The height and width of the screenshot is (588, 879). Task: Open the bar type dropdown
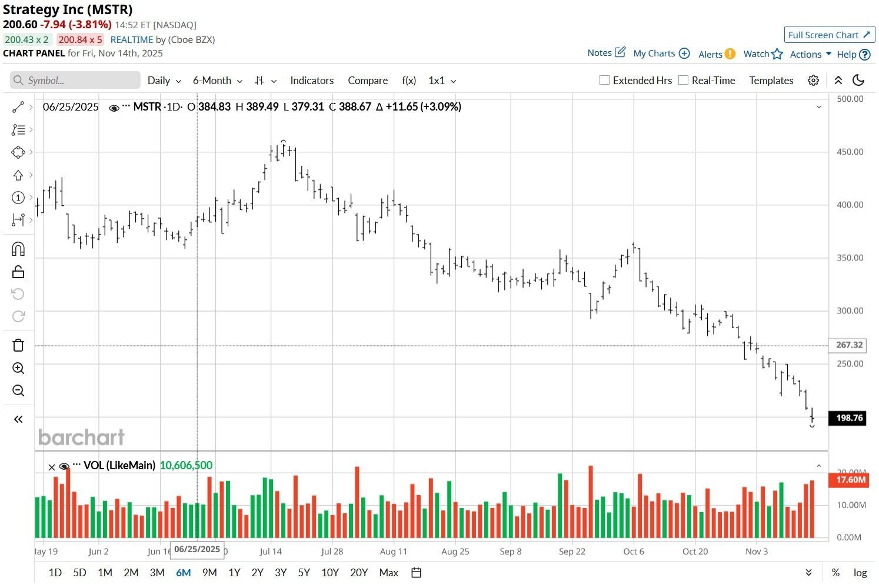click(x=265, y=81)
